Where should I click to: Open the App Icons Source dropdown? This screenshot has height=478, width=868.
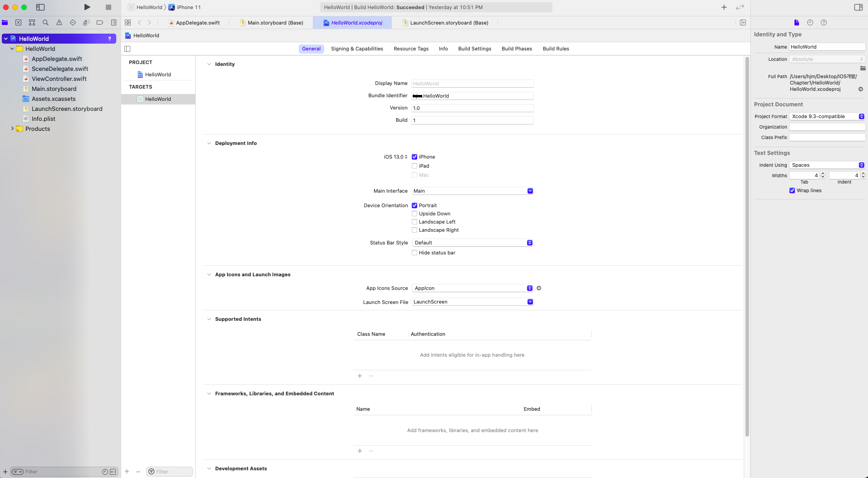click(473, 288)
